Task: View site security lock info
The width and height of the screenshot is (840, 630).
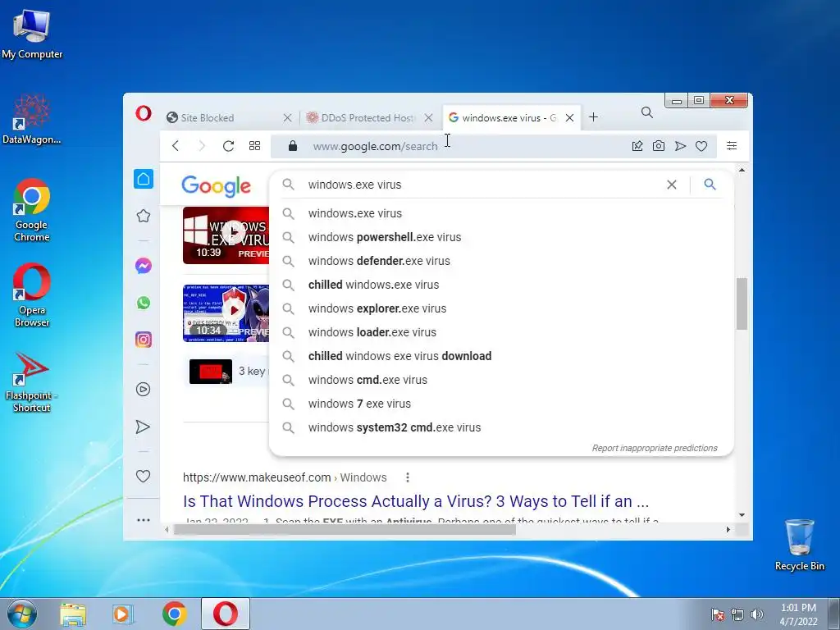Action: [x=293, y=146]
